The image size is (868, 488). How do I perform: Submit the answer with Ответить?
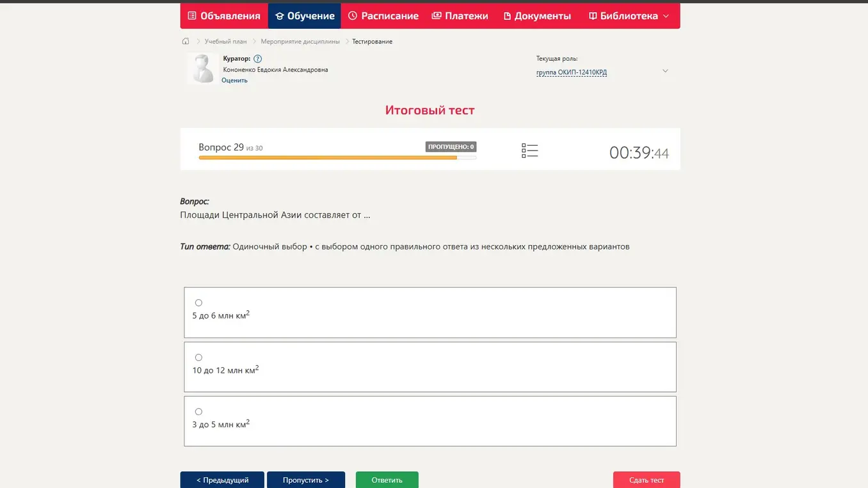[387, 480]
